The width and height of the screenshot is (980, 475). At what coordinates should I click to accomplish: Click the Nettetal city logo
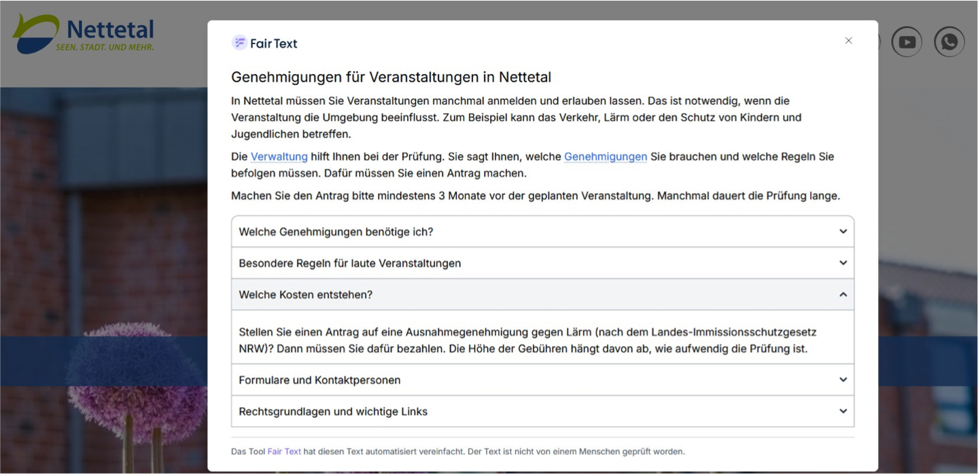(83, 34)
